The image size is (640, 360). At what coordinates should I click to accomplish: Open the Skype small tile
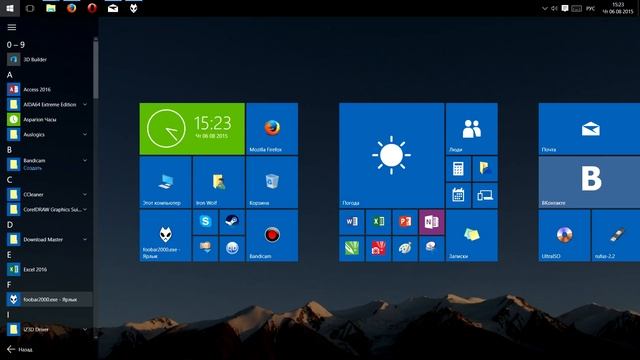click(x=205, y=222)
